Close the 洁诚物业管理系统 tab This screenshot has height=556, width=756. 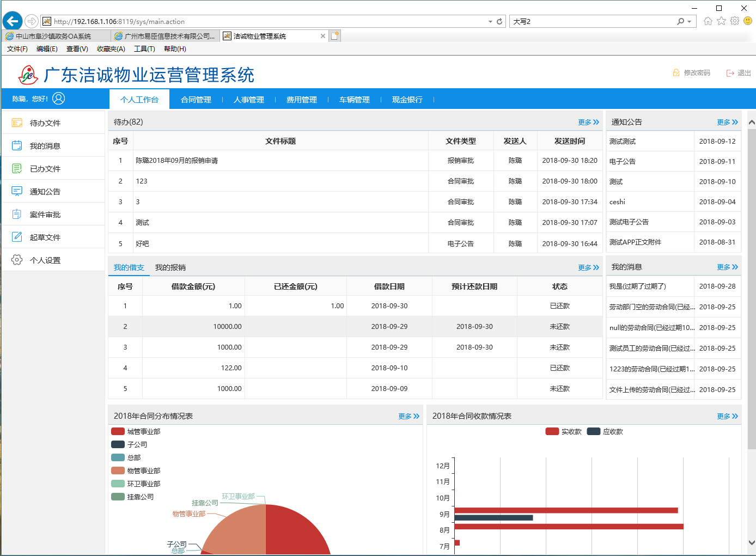[x=323, y=36]
